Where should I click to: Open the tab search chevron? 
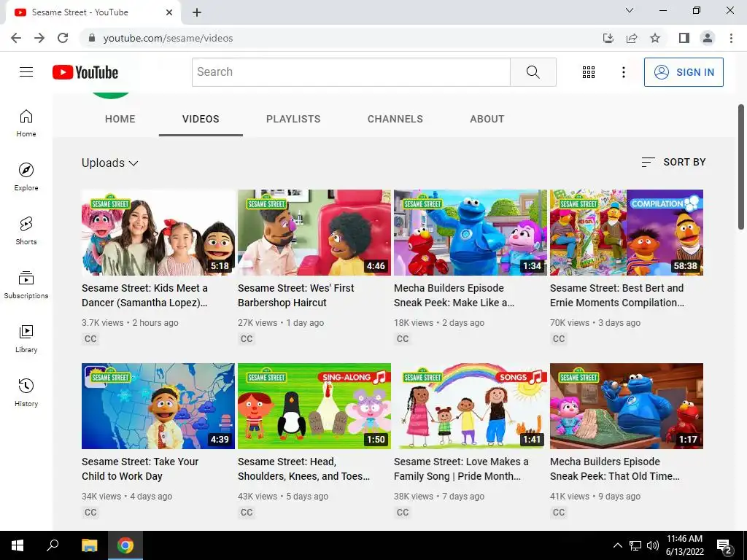click(630, 10)
